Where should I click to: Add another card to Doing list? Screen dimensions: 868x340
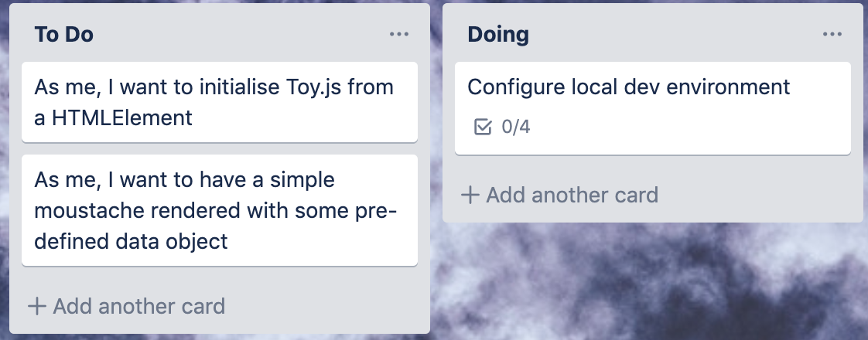point(560,195)
